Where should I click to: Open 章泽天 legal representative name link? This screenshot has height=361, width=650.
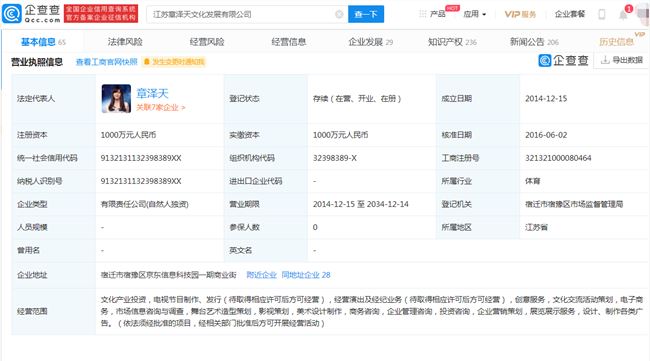click(x=152, y=93)
